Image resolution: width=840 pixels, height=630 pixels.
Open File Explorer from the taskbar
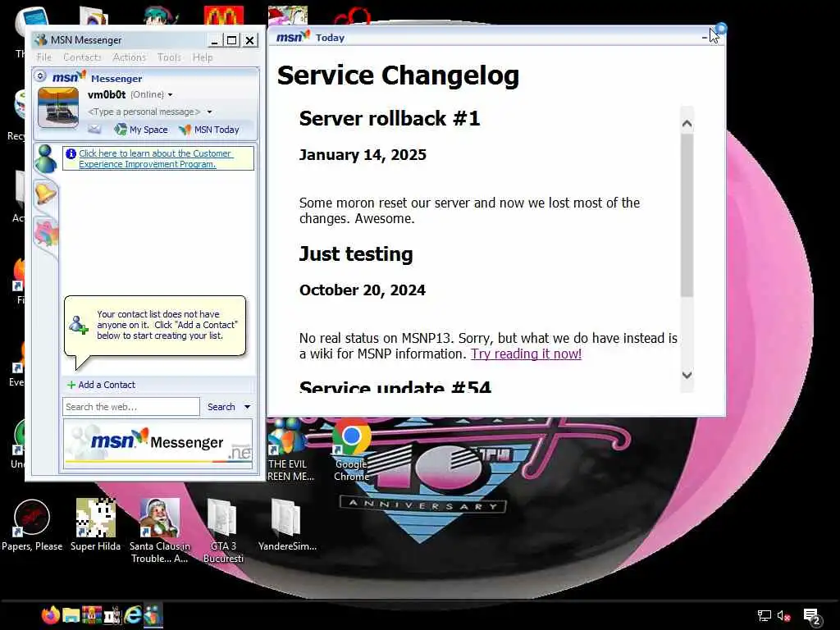[x=71, y=615]
